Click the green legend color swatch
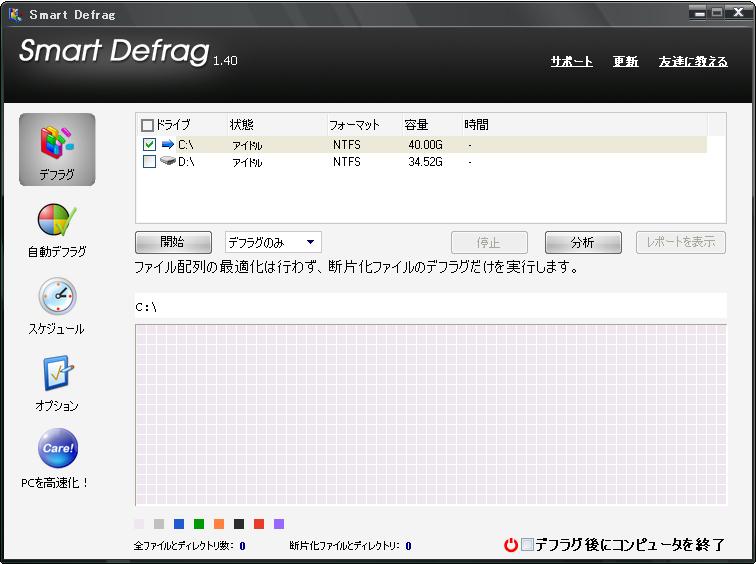 click(x=199, y=524)
